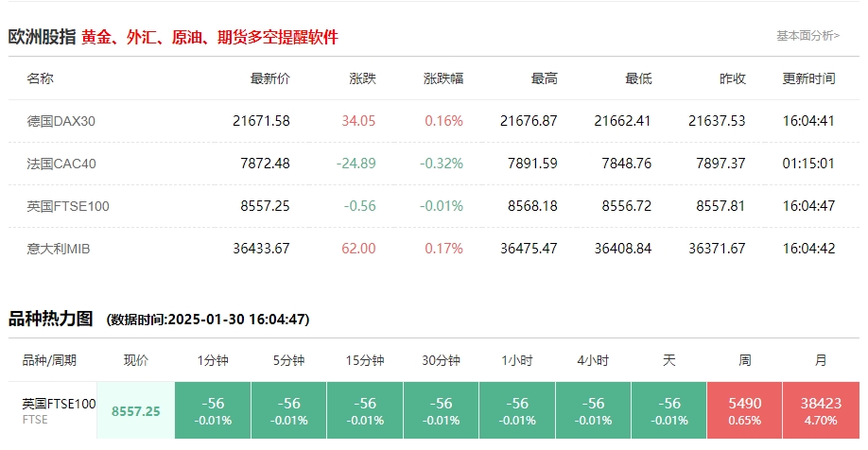The width and height of the screenshot is (868, 450).
Task: Select the 5分钟 period header
Action: (288, 361)
